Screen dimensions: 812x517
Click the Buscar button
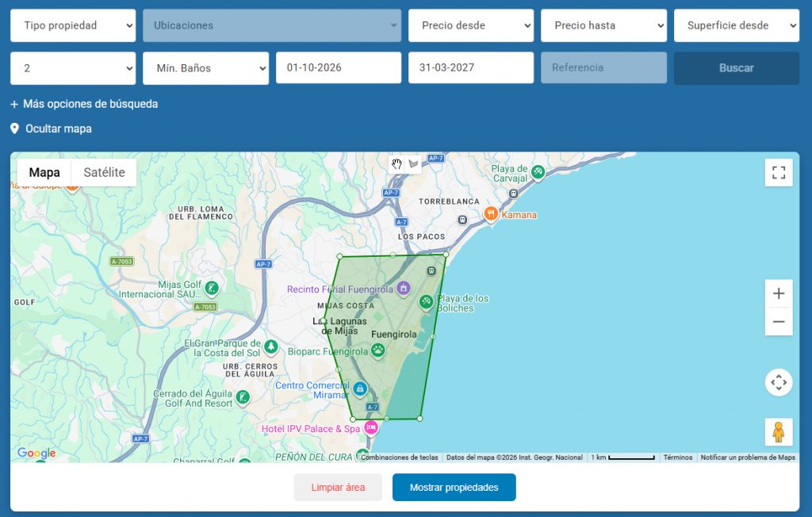click(x=736, y=68)
